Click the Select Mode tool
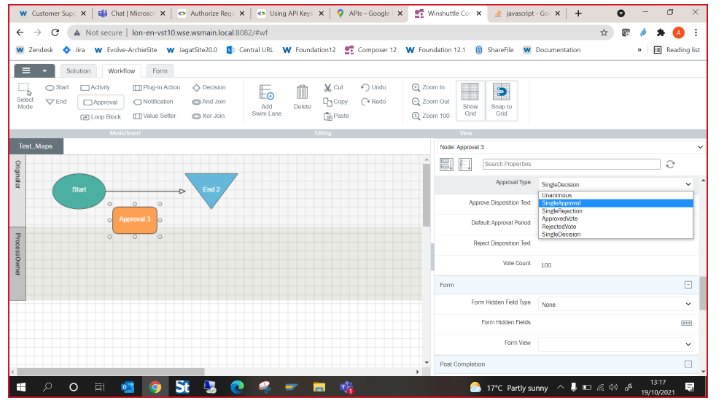 click(25, 97)
